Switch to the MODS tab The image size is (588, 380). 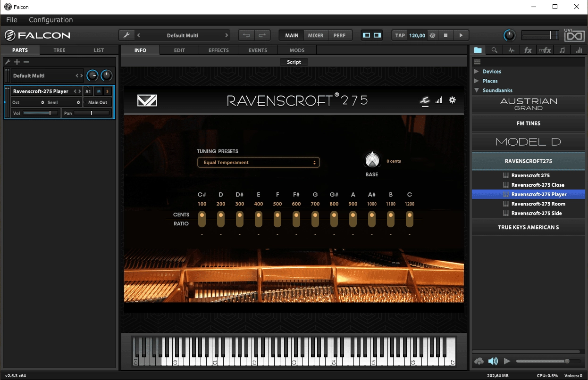[x=297, y=50]
